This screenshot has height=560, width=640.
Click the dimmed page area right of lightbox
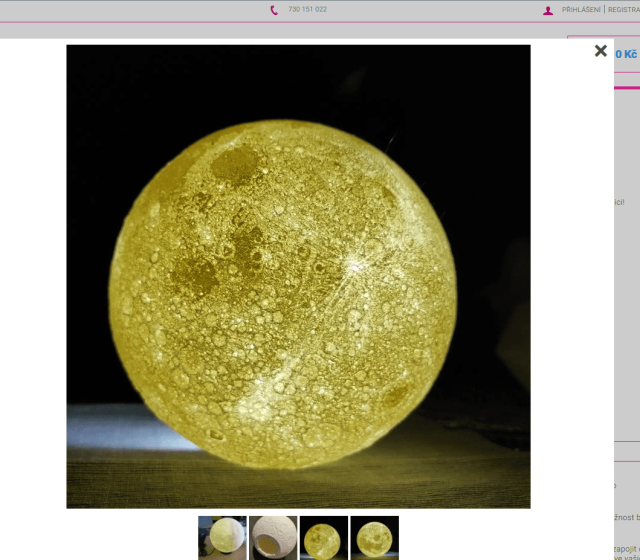click(627, 300)
